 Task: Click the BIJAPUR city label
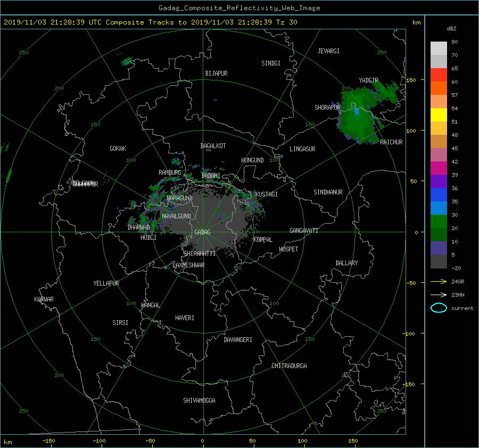point(216,74)
